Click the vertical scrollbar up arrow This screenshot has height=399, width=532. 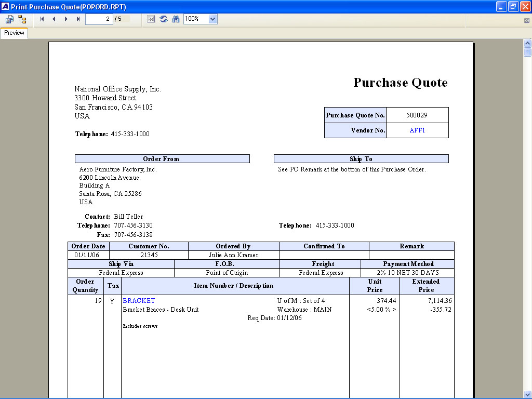pos(527,44)
